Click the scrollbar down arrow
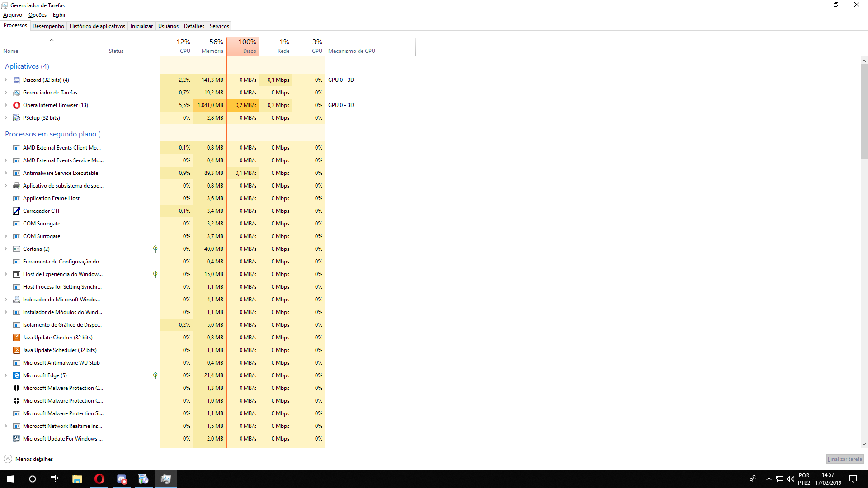Image resolution: width=868 pixels, height=488 pixels. (x=864, y=444)
